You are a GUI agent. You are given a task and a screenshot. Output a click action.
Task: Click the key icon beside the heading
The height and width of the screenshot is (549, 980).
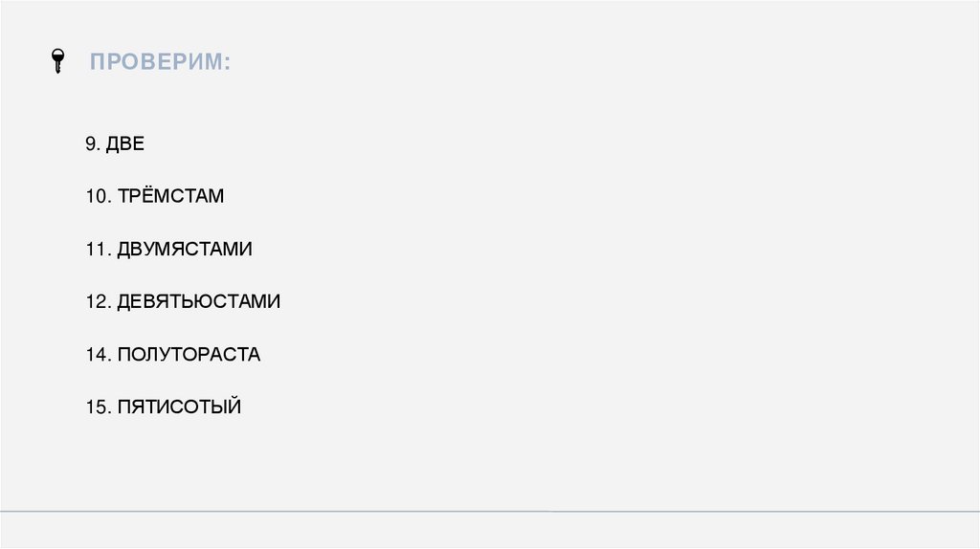[57, 62]
